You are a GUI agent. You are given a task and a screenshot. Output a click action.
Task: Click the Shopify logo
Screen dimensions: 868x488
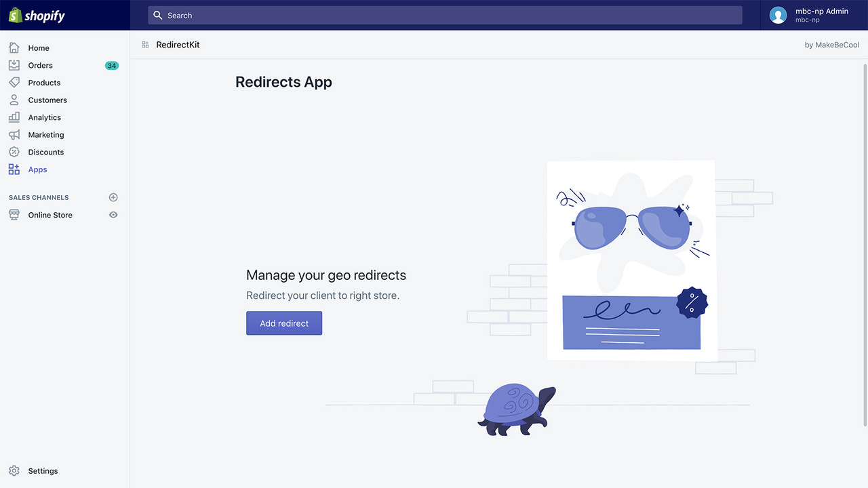tap(37, 15)
